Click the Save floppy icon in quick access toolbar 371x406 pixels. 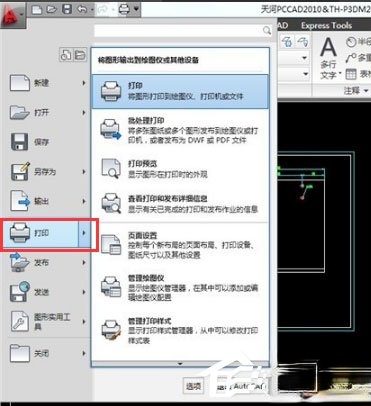coord(67,9)
